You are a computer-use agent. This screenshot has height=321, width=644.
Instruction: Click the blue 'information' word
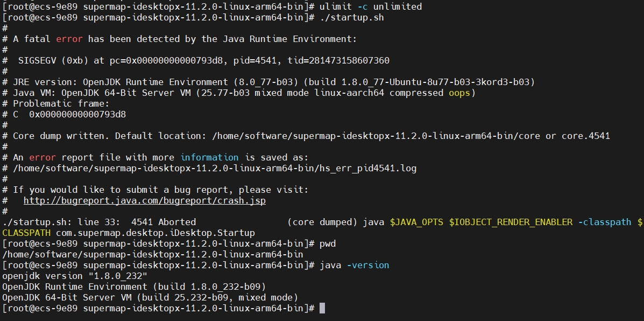tap(209, 157)
